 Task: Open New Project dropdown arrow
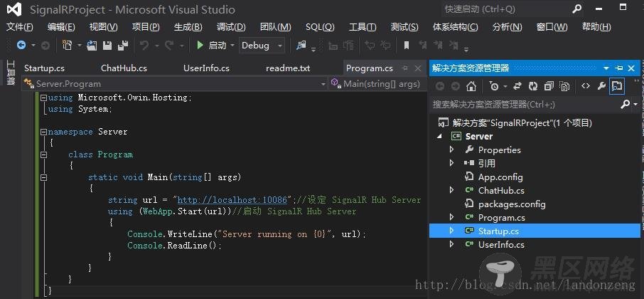pyautogui.click(x=80, y=46)
